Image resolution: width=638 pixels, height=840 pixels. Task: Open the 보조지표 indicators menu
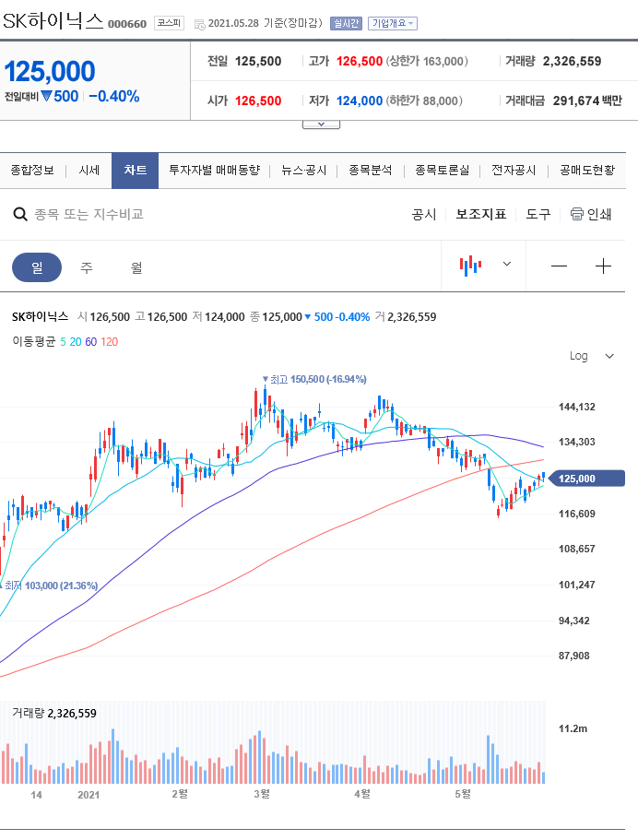click(x=481, y=214)
